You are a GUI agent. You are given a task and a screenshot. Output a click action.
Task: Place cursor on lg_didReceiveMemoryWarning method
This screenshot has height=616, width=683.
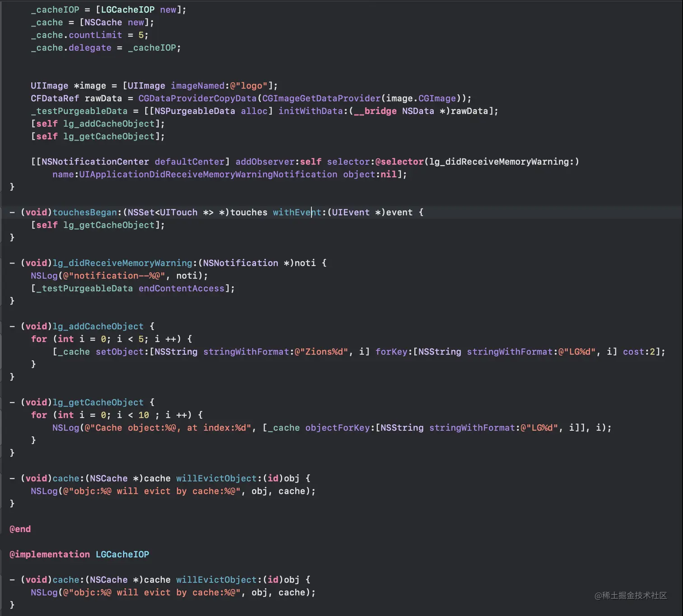pyautogui.click(x=122, y=263)
